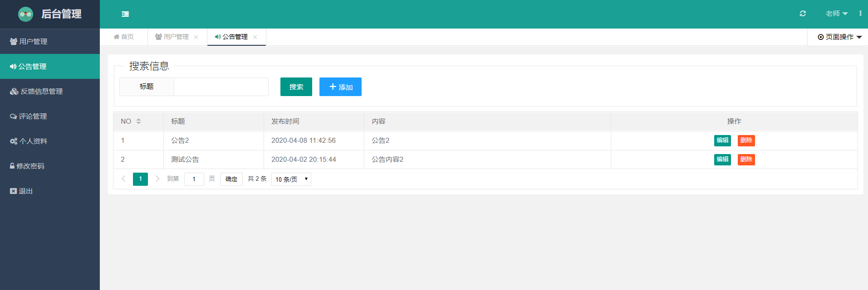The height and width of the screenshot is (290, 868).
Task: Click the blue 添加 button
Action: [340, 87]
